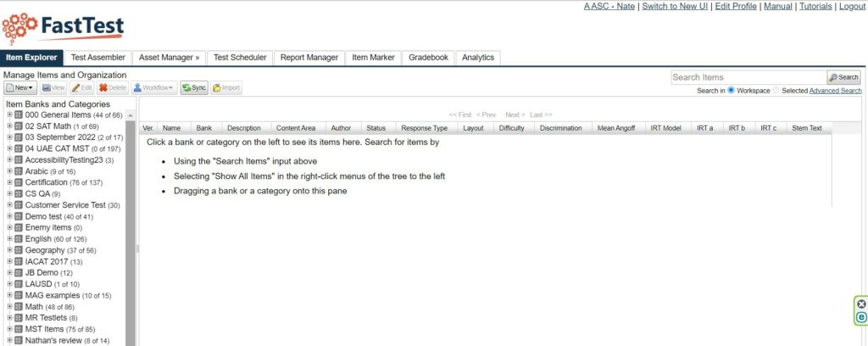Go to First page of results
This screenshot has width=868, height=346.
coord(460,114)
